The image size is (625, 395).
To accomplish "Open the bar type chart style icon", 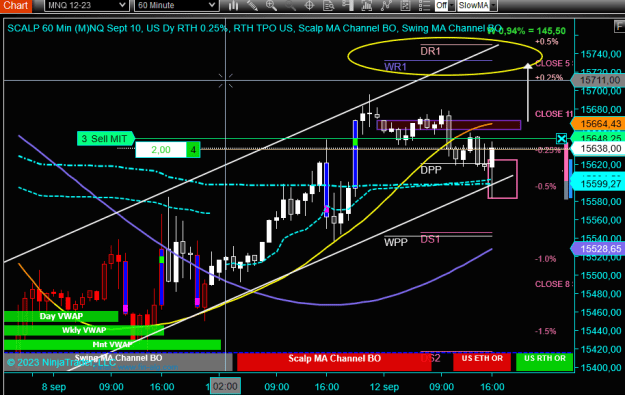I will (234, 5).
